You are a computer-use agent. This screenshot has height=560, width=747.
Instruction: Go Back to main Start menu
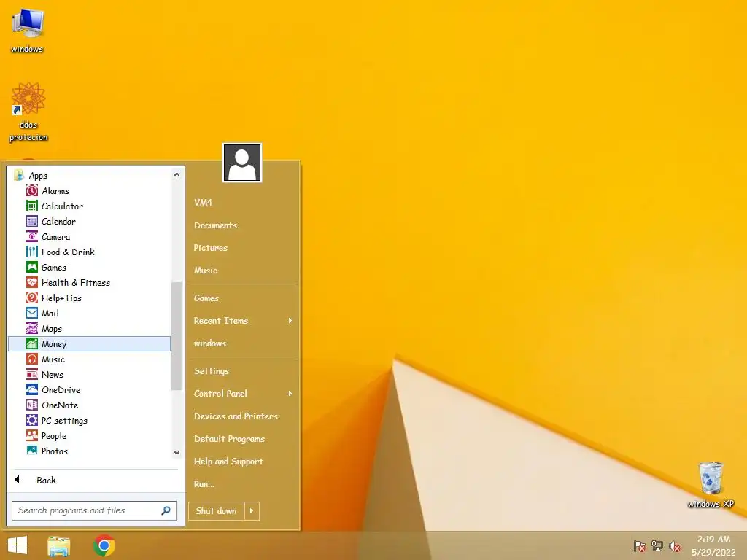(46, 480)
